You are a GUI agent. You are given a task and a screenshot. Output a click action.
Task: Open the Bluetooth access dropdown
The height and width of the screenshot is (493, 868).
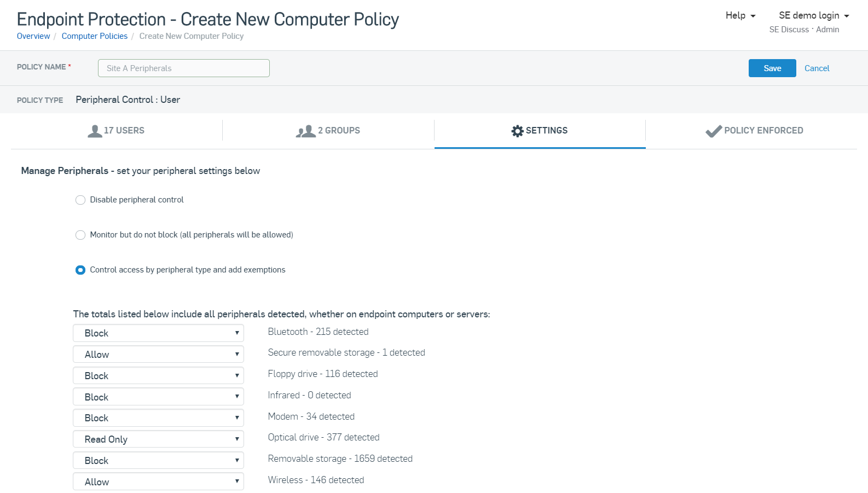[x=158, y=333]
